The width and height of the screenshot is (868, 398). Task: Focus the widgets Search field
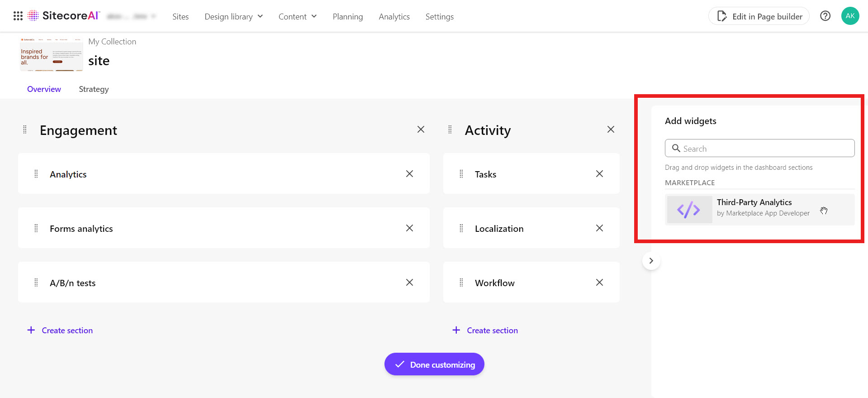pyautogui.click(x=759, y=148)
